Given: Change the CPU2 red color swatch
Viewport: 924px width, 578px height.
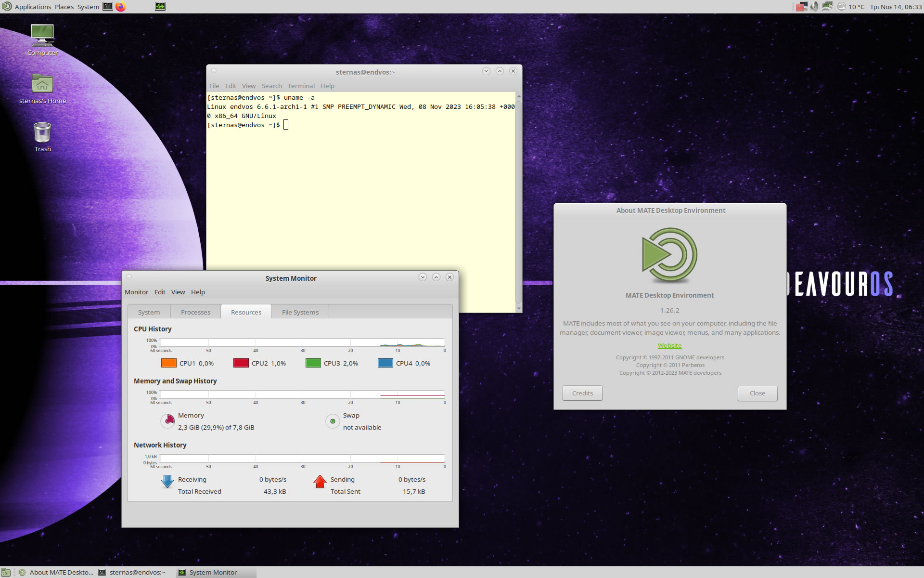Looking at the screenshot, I should coord(241,363).
